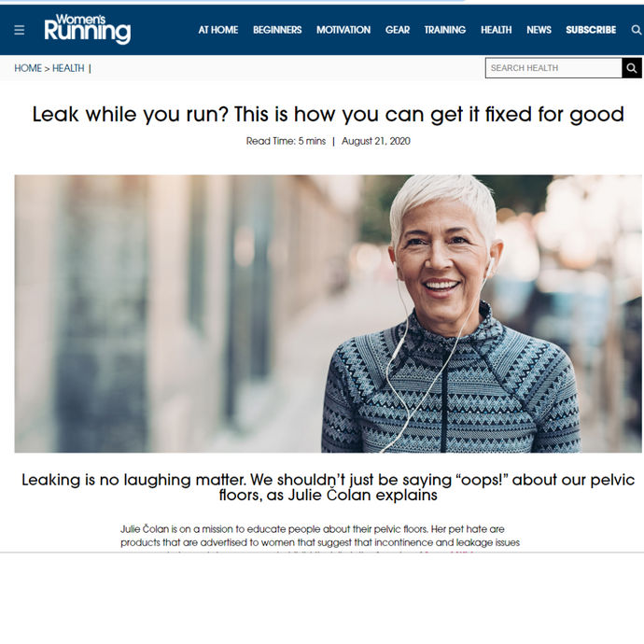Click the 'Leak while you run?' headline
This screenshot has height=644, width=644.
point(329,114)
